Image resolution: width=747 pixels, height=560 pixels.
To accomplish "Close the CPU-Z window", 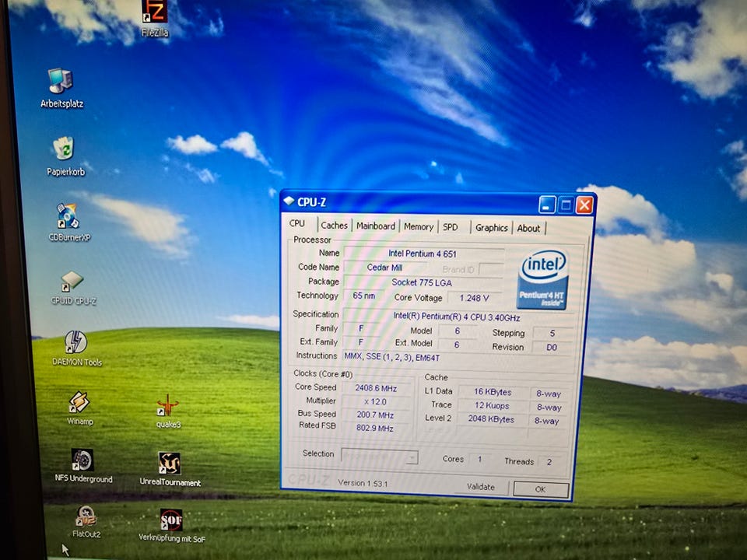I will [584, 205].
